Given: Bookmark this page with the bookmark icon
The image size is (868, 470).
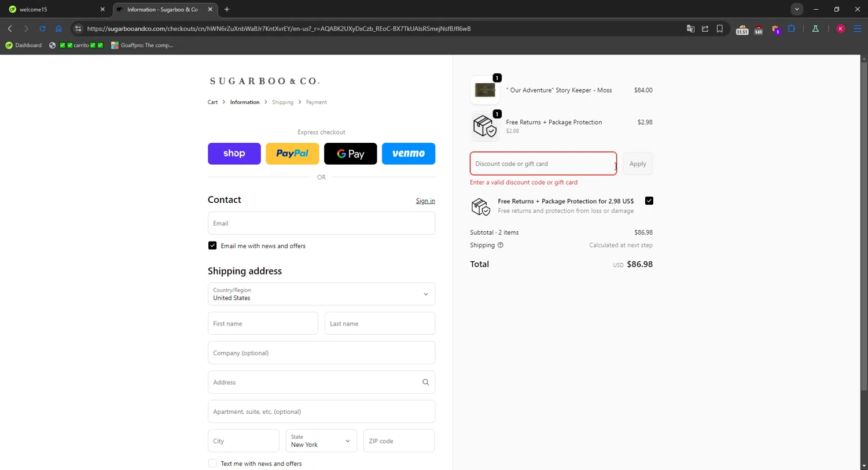Looking at the screenshot, I should pos(720,28).
